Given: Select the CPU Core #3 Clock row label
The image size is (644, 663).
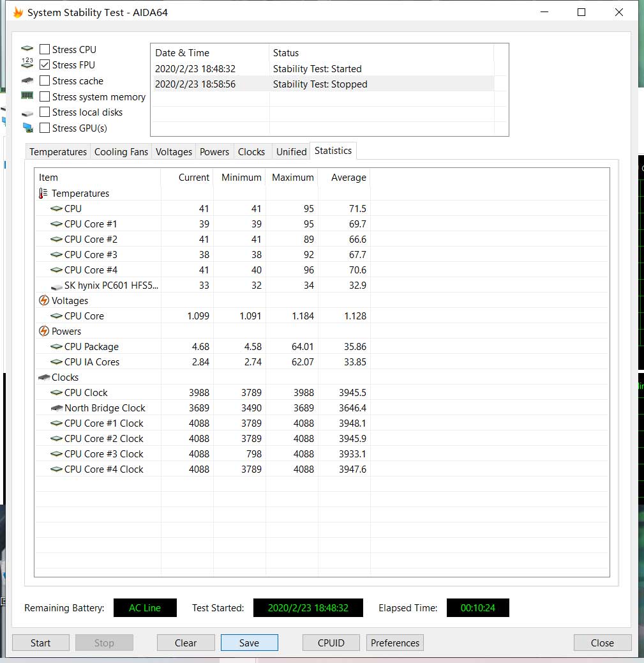Looking at the screenshot, I should pyautogui.click(x=103, y=453).
